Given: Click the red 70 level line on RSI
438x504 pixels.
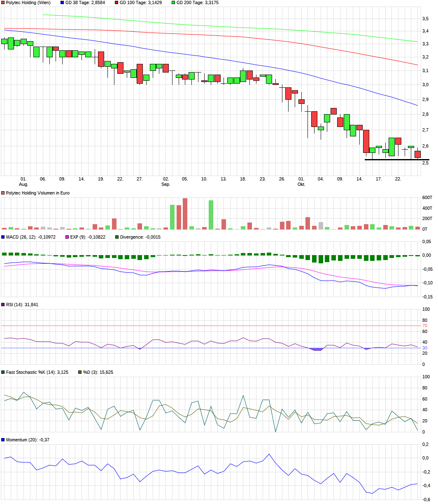Looking at the screenshot, I should coord(206,325).
